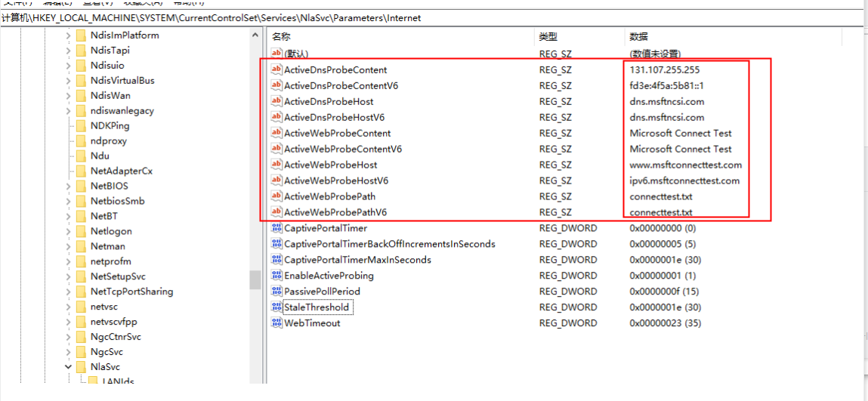Viewport: 868px width, 401px height.
Task: Select the CaptivePortalTimerBackOffIncrementsInSeconds value name
Action: pyautogui.click(x=390, y=244)
